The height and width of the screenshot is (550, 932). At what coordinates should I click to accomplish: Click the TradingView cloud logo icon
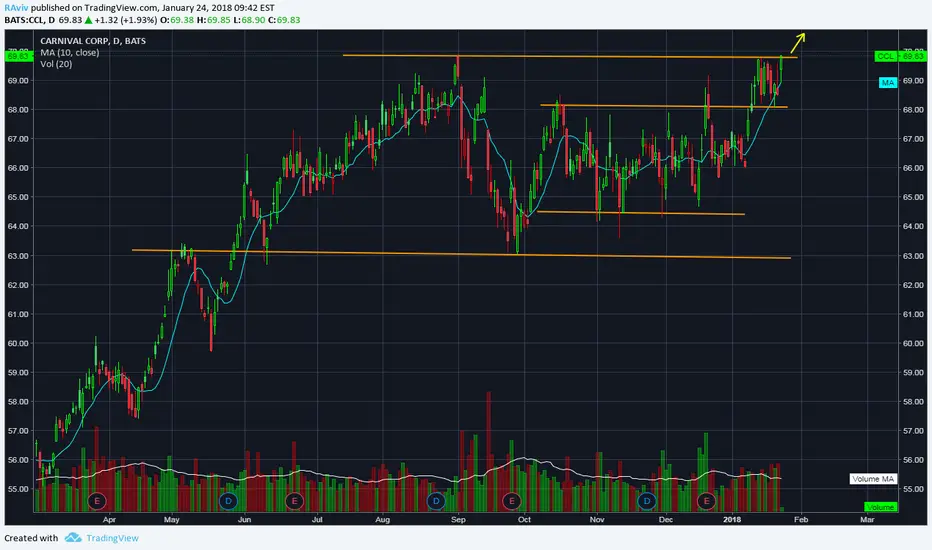(x=73, y=538)
